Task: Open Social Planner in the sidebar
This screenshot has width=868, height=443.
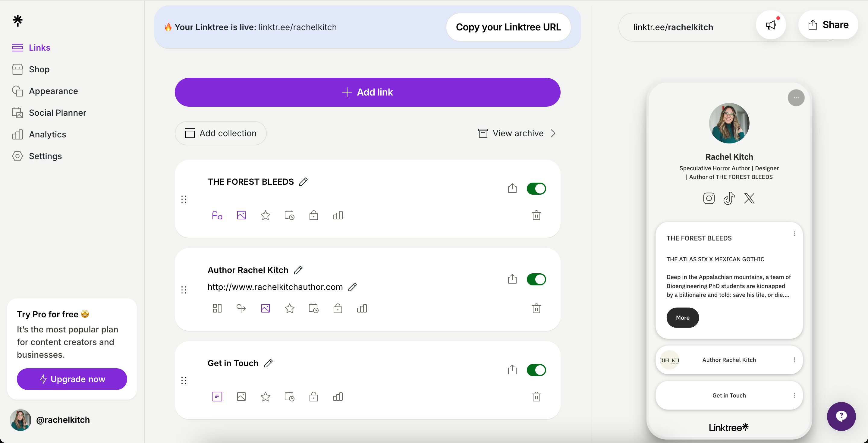Action: (x=49, y=112)
